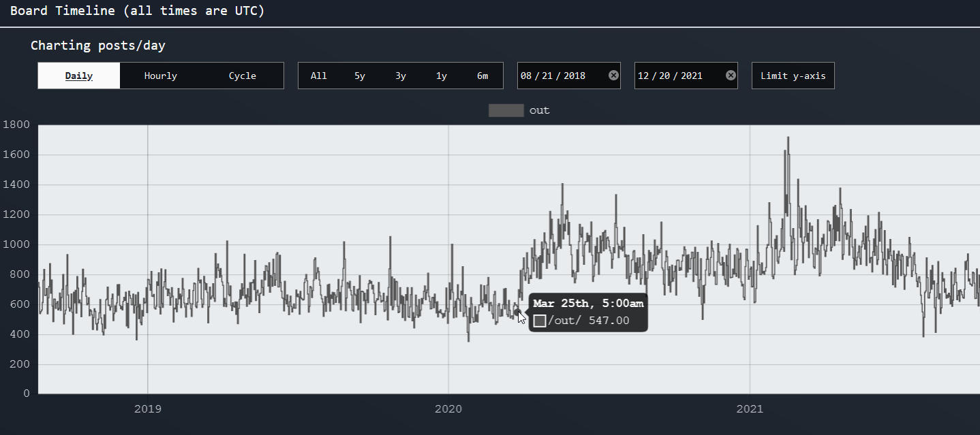
Task: Toggle the out series legend label
Action: click(x=539, y=110)
